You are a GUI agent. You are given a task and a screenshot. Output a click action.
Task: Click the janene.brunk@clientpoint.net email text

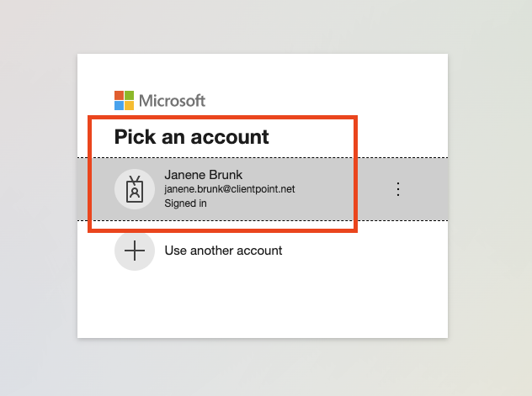[230, 189]
